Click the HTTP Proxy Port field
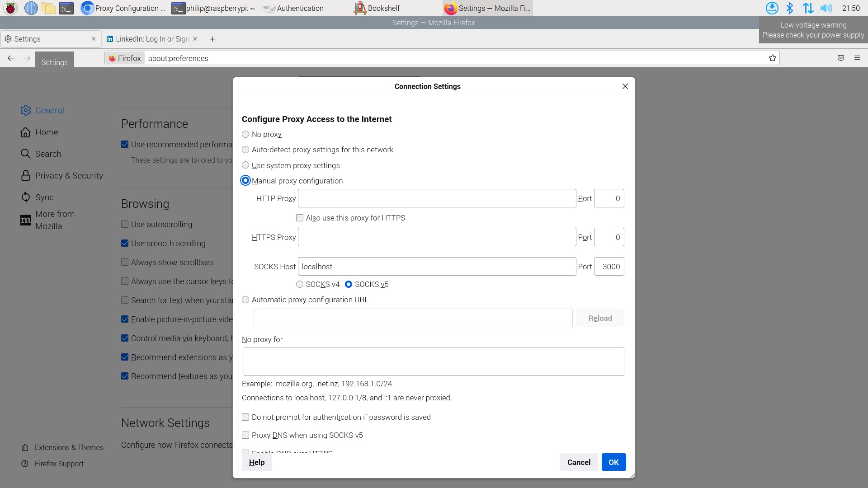Screen dimensions: 868x488 coord(609,198)
